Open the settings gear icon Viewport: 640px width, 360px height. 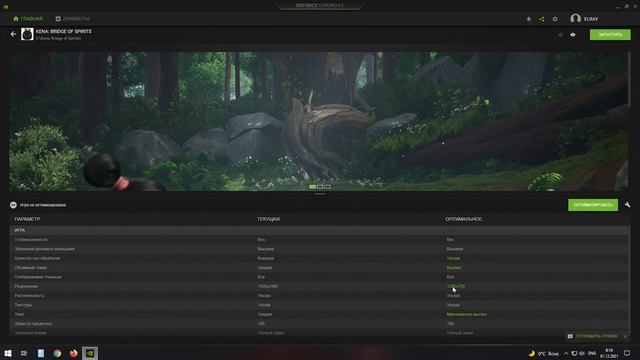555,19
